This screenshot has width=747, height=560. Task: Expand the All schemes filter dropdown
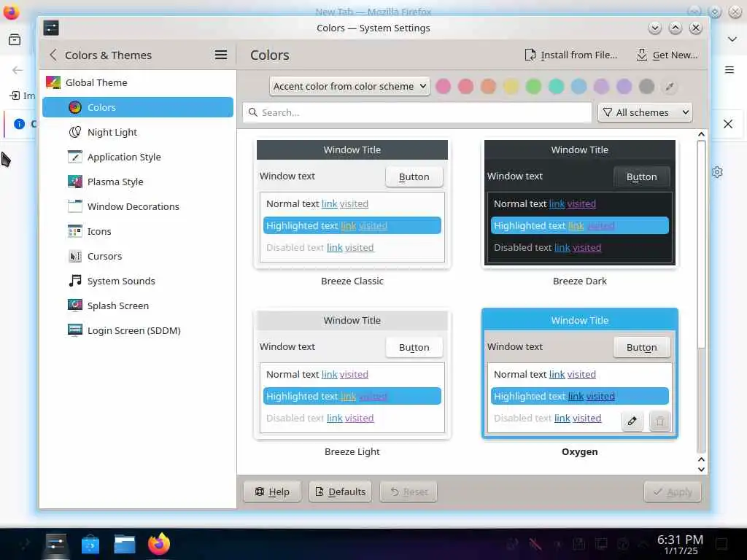645,112
